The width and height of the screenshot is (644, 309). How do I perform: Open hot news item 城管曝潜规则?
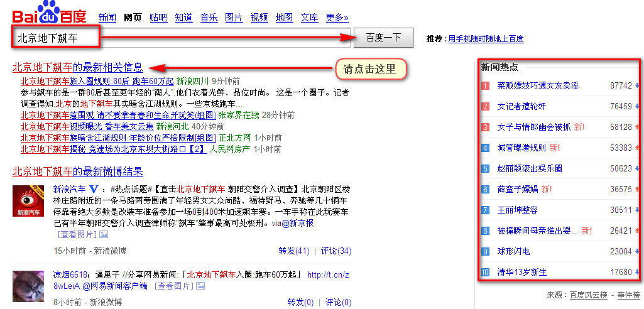coord(521,148)
